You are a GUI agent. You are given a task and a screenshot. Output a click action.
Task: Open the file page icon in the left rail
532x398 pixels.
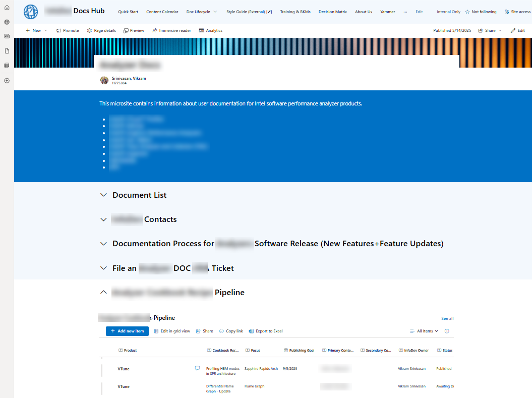[7, 51]
